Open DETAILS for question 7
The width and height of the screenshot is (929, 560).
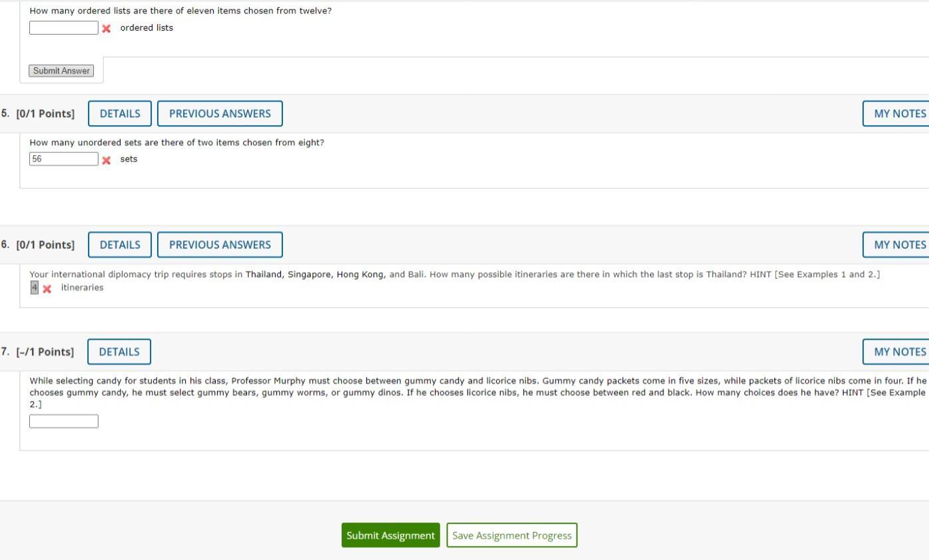[x=119, y=352]
